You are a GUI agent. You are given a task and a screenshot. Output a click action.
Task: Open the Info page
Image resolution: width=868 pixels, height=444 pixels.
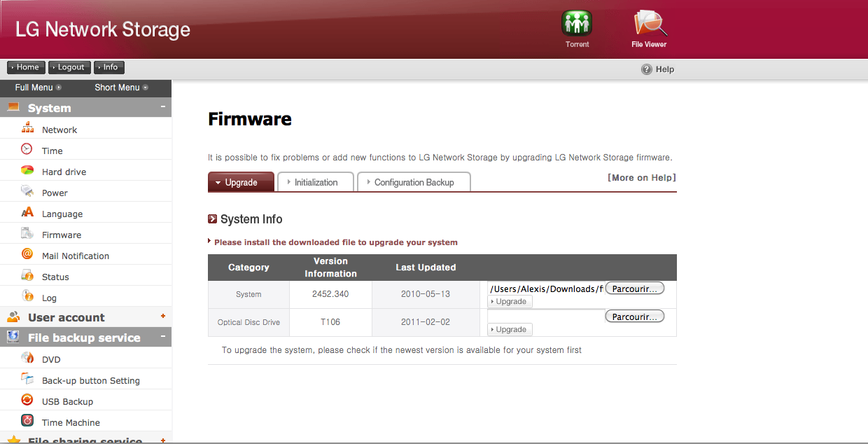[109, 67]
